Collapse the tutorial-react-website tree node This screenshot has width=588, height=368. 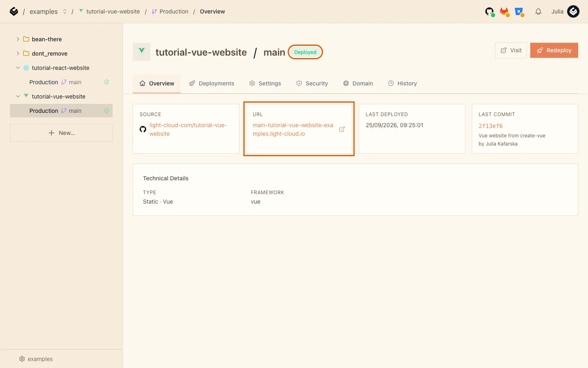(18, 68)
